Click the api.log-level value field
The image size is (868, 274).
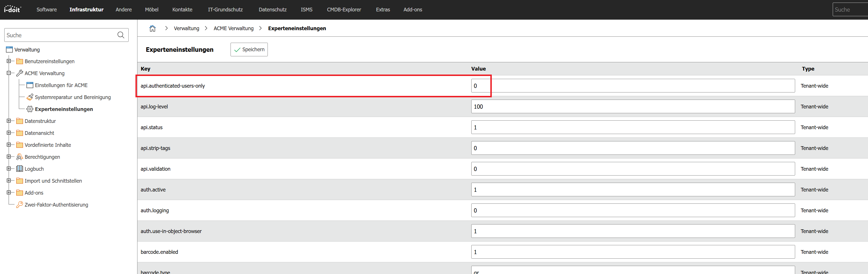632,106
